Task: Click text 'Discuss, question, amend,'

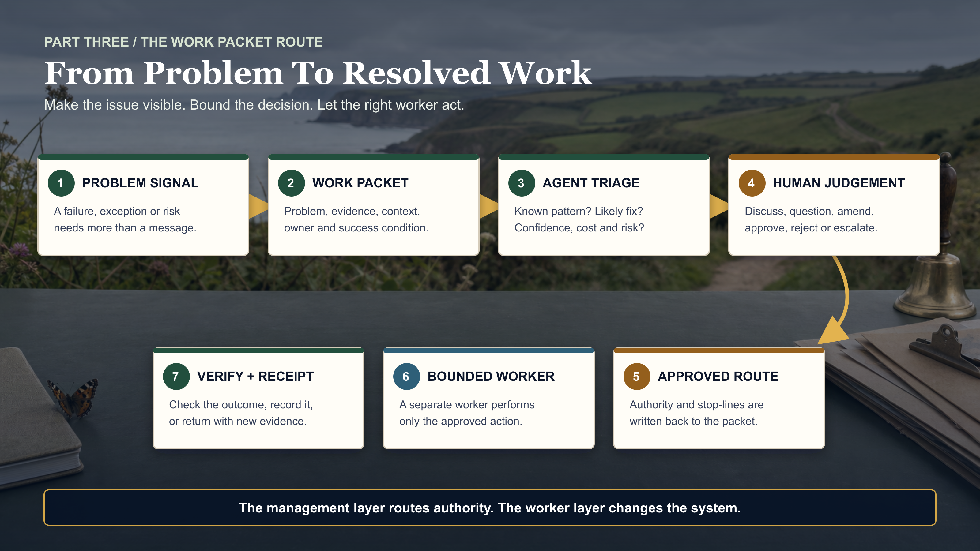Action: click(809, 211)
